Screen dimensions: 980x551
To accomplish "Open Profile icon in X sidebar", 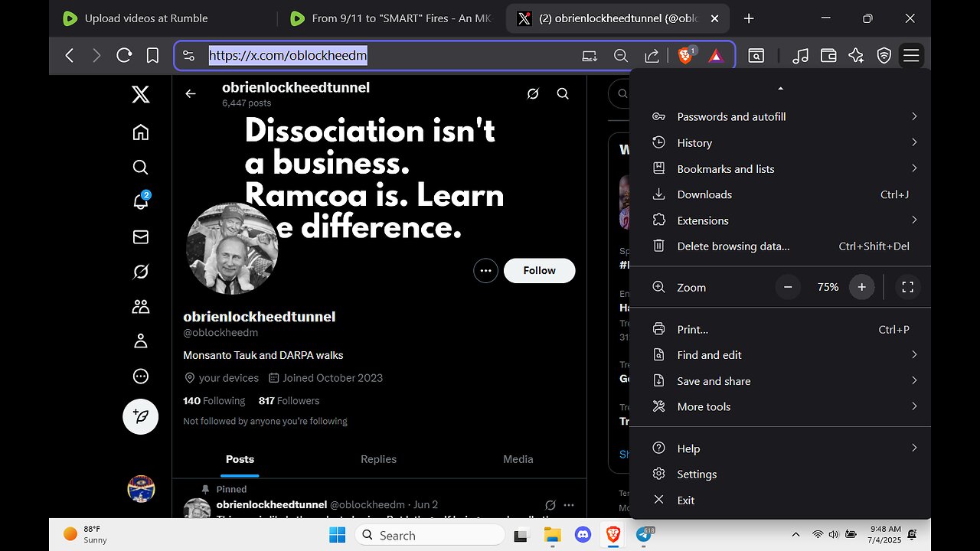I will 140,341.
